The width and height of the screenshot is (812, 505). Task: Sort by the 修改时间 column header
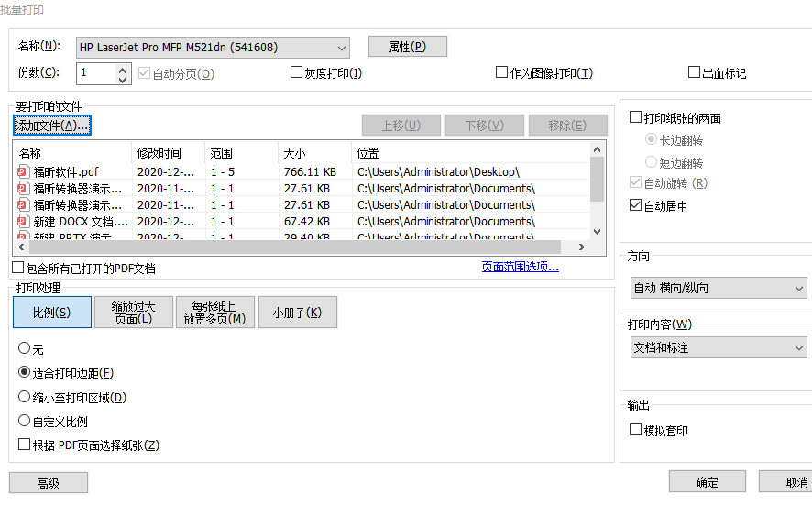click(x=169, y=153)
